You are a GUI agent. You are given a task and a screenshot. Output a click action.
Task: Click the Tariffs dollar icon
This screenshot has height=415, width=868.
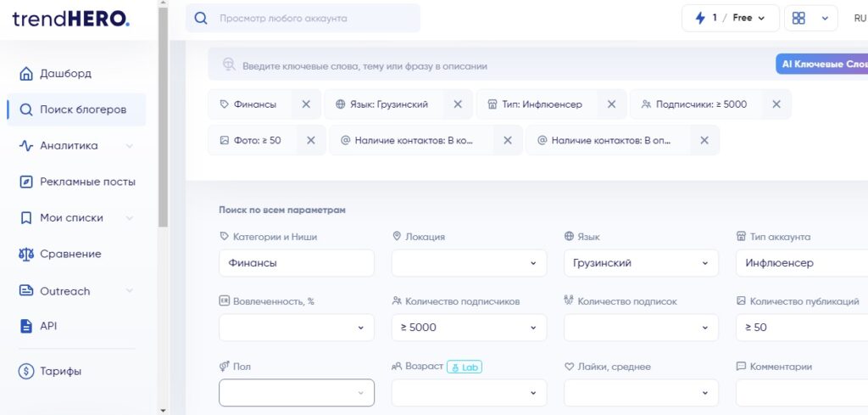tap(26, 371)
